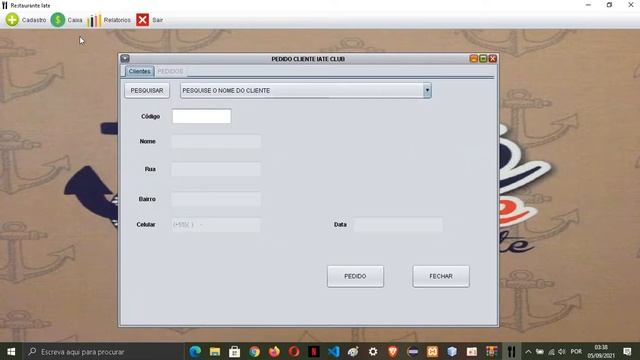This screenshot has height=360, width=640.
Task: Click the Caixa dollar icon
Action: click(58, 20)
